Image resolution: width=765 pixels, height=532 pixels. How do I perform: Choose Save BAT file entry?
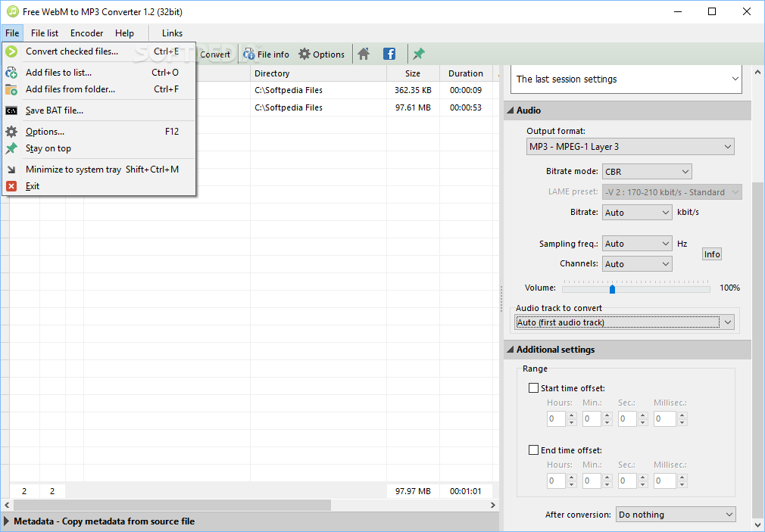click(99, 110)
